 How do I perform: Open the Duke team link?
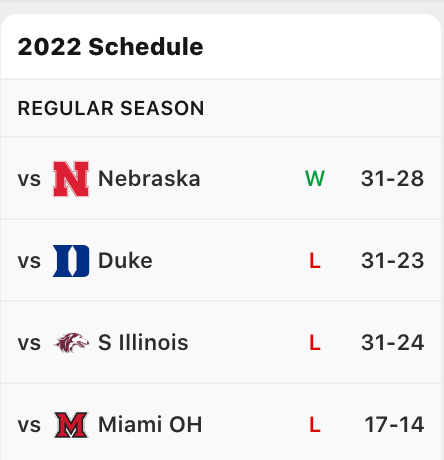click(x=125, y=261)
